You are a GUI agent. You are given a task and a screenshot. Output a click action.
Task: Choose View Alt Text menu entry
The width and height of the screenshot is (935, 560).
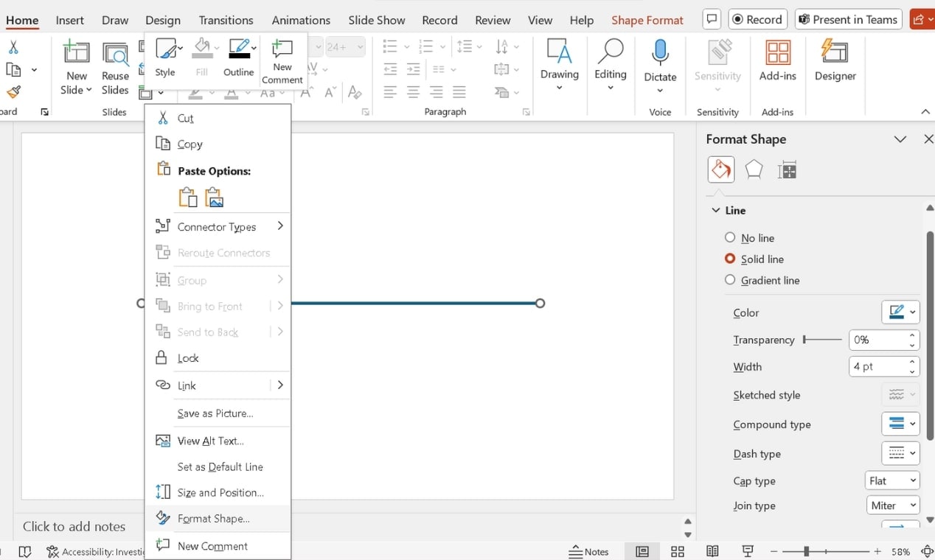[218, 441]
